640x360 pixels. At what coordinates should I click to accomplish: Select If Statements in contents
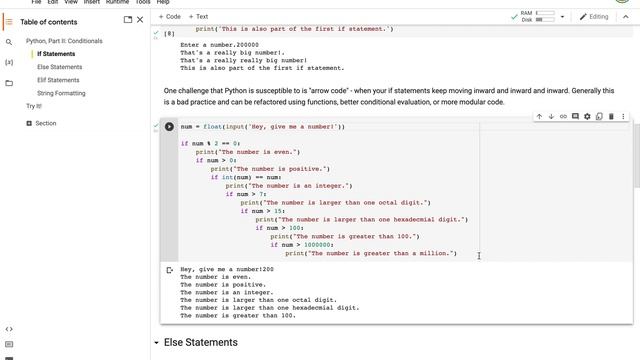click(x=56, y=54)
